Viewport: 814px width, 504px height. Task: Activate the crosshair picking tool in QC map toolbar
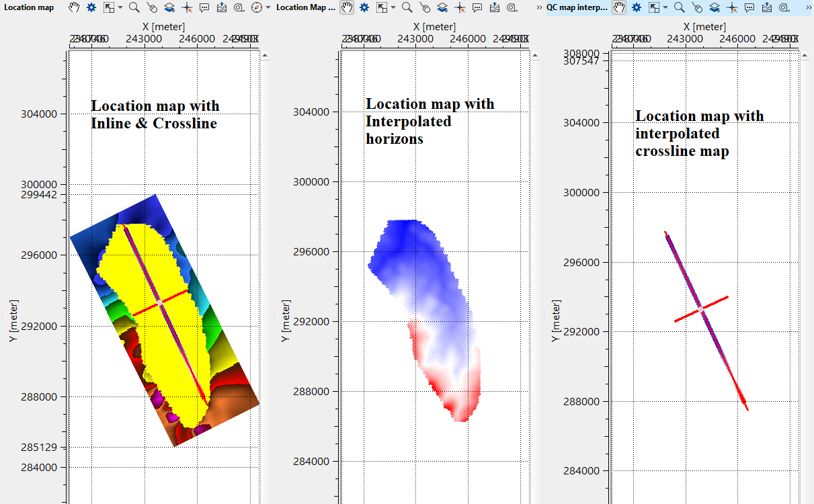732,7
